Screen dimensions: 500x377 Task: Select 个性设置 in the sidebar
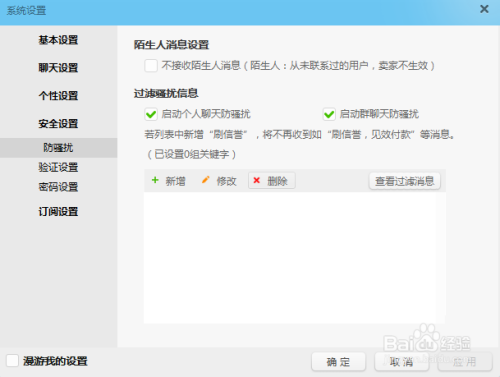click(58, 96)
